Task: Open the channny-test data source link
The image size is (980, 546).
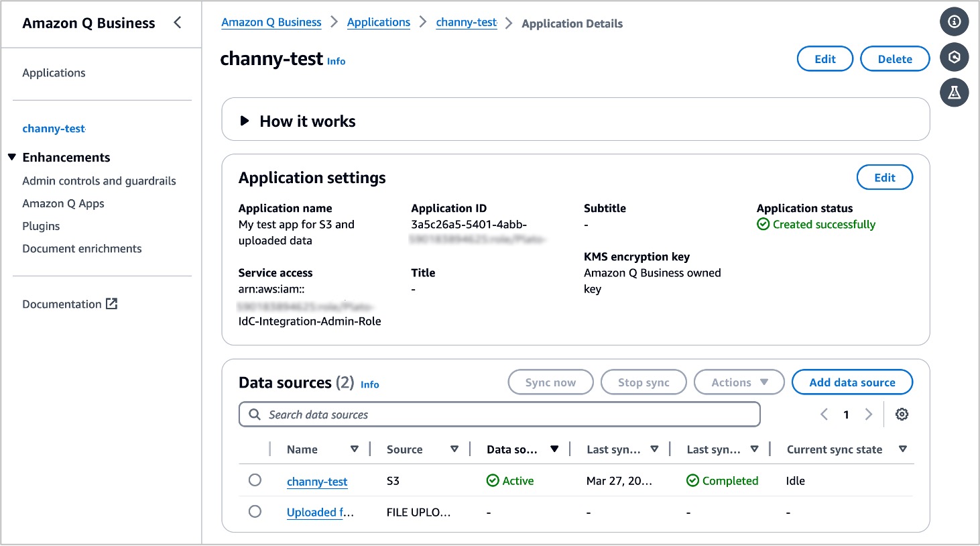Action: (317, 482)
